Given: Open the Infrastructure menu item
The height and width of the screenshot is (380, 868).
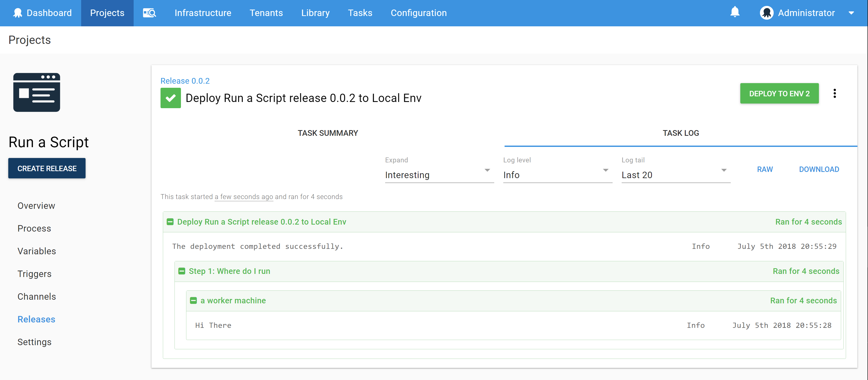Looking at the screenshot, I should 202,13.
